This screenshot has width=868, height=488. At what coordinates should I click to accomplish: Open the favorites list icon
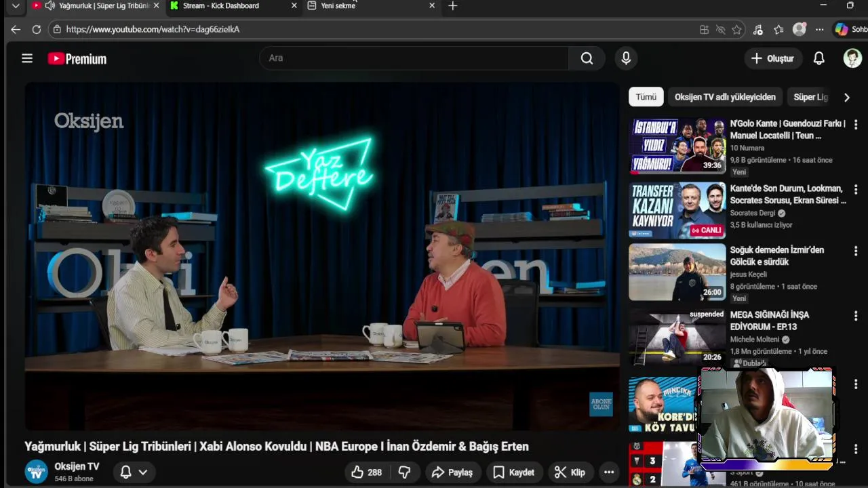[x=778, y=29]
